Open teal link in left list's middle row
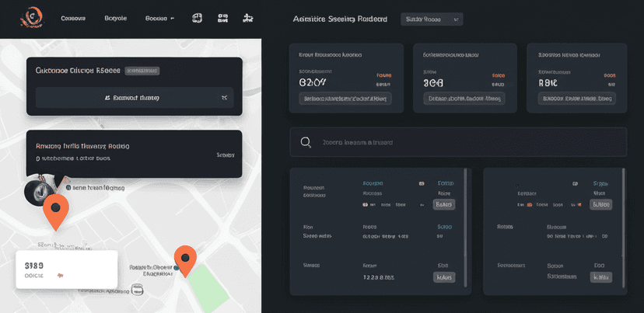This screenshot has height=313, width=644. pos(444,227)
